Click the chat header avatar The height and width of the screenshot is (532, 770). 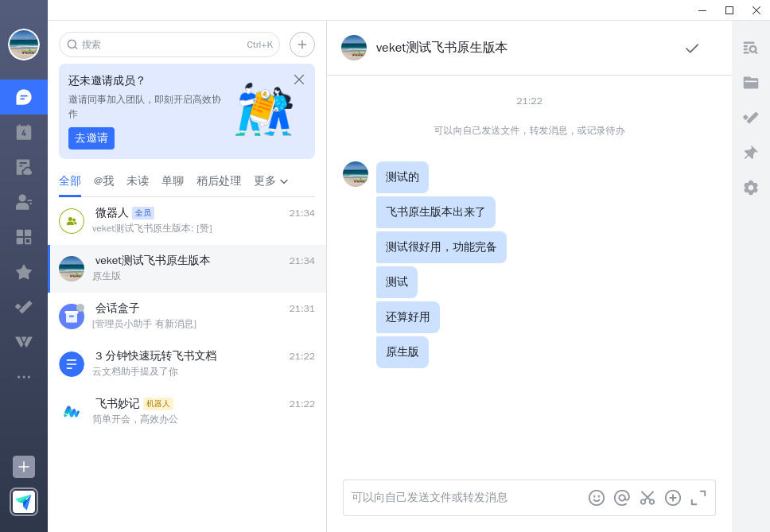[354, 48]
